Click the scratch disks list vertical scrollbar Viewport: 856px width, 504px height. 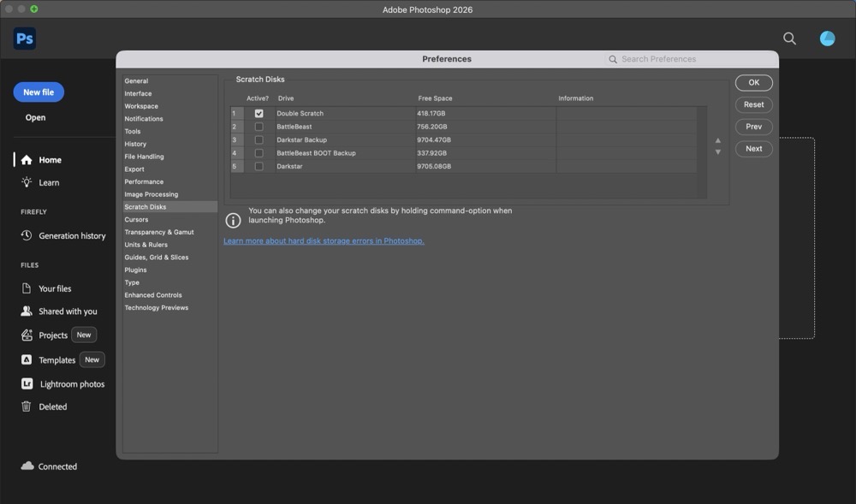tap(702, 152)
